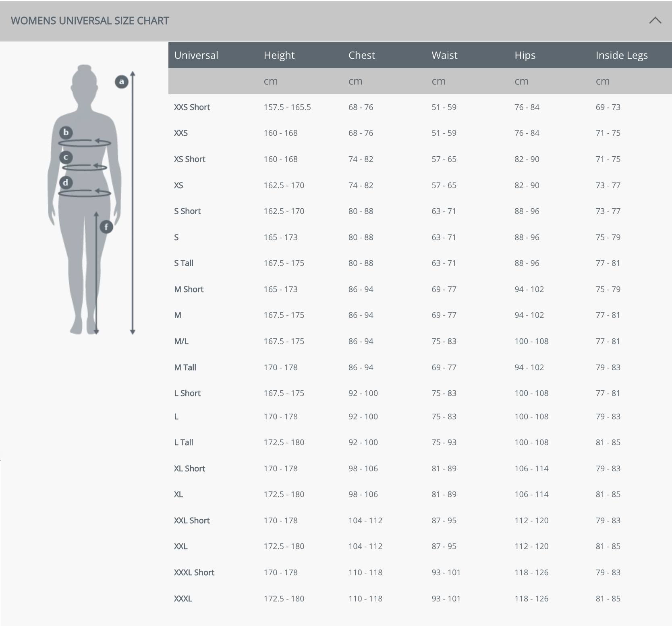
Task: Click the waist marker 'c' icon
Action: pyautogui.click(x=66, y=157)
